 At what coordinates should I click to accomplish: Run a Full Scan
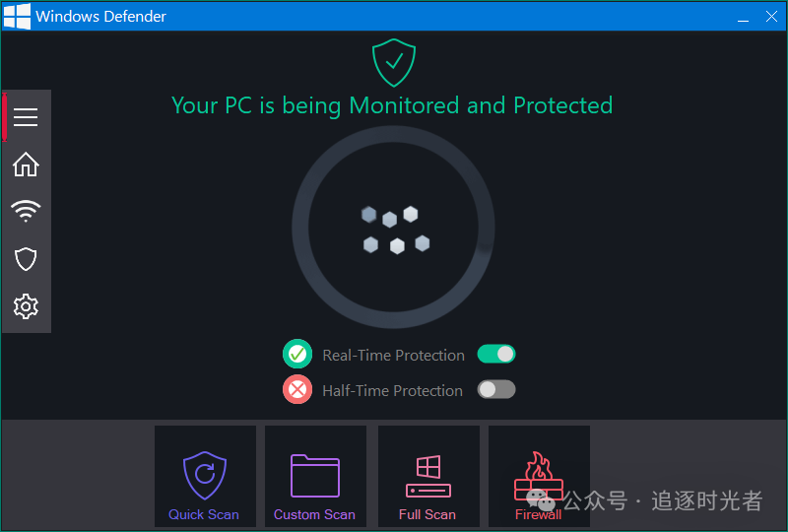[428, 476]
